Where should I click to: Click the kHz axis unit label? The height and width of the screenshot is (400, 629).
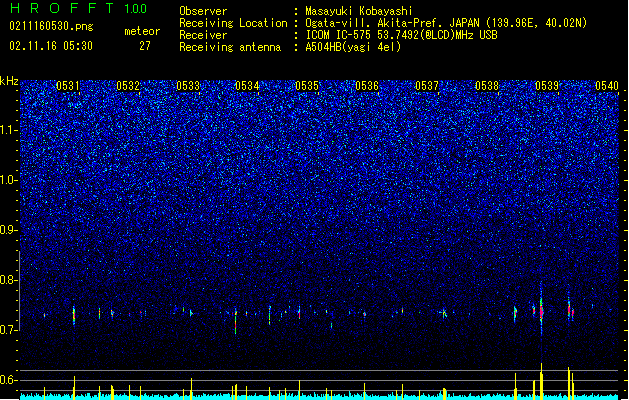[9, 81]
